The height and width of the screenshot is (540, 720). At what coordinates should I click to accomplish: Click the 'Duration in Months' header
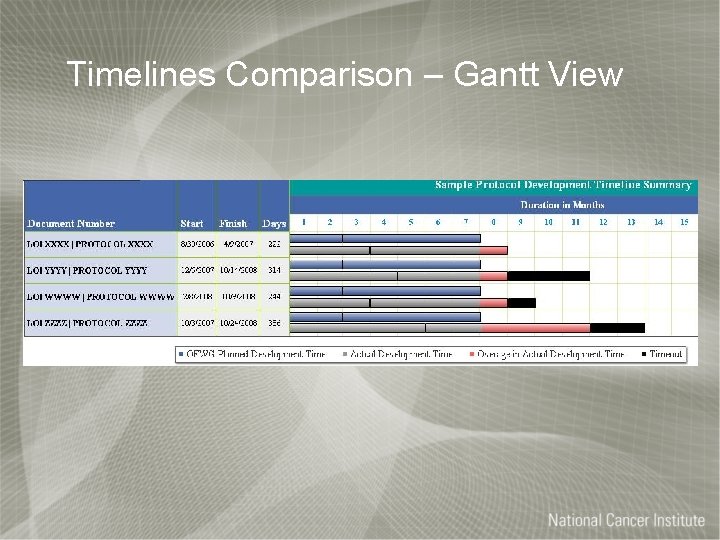click(x=562, y=205)
